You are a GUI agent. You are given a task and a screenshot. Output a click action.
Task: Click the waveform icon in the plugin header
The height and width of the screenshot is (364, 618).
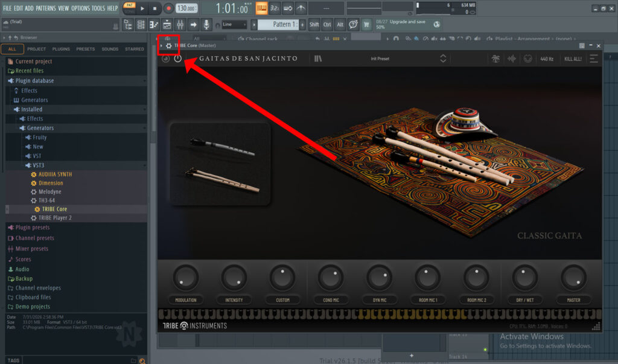coord(512,59)
